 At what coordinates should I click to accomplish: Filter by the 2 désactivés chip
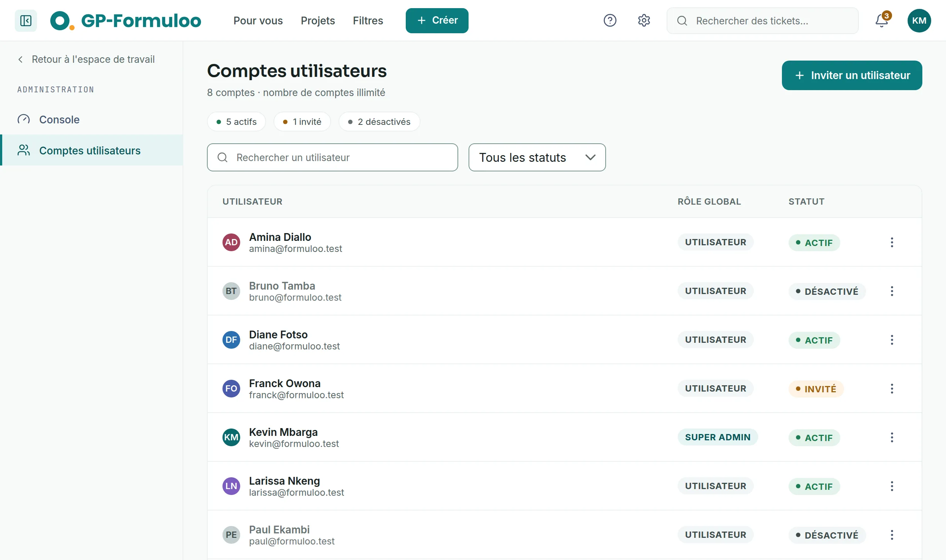click(379, 122)
